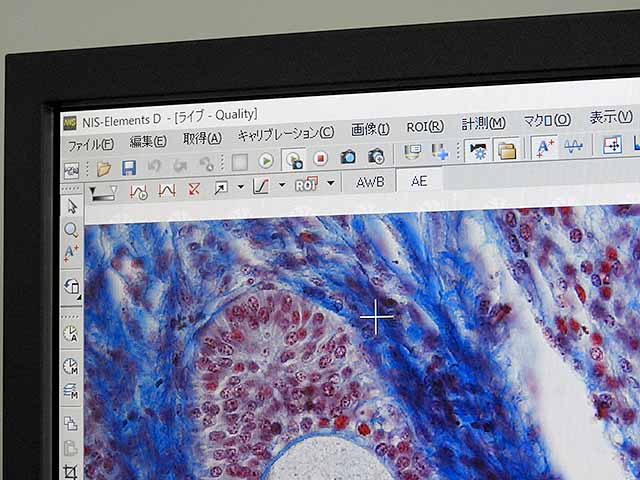Select the crop tool in left sidebar
This screenshot has width=640, height=480.
click(71, 472)
